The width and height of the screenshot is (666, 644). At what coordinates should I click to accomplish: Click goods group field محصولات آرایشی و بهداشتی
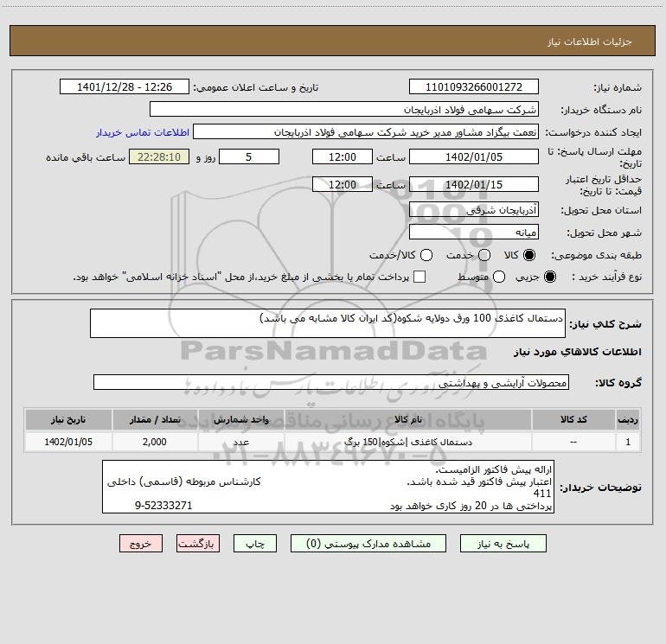coord(331,382)
